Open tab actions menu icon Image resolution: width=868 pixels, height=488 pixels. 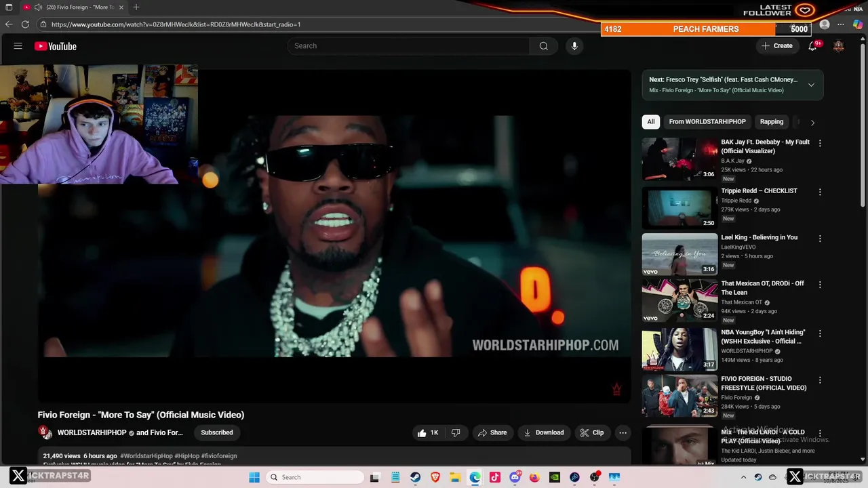[9, 7]
